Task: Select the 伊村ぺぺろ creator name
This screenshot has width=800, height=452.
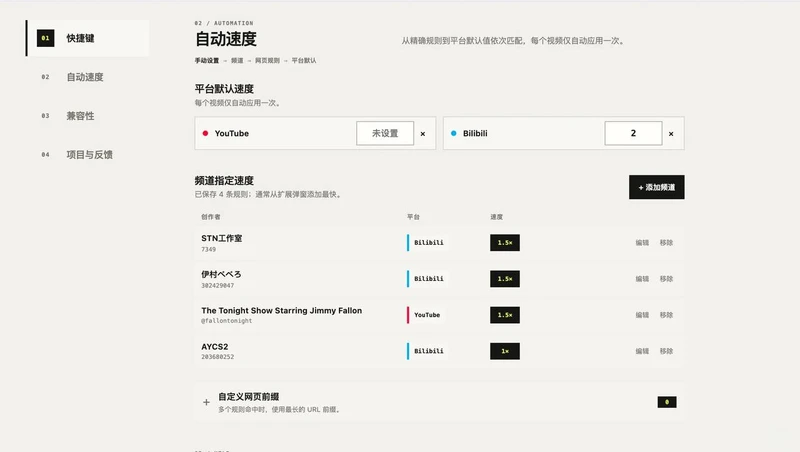Action: click(x=221, y=274)
